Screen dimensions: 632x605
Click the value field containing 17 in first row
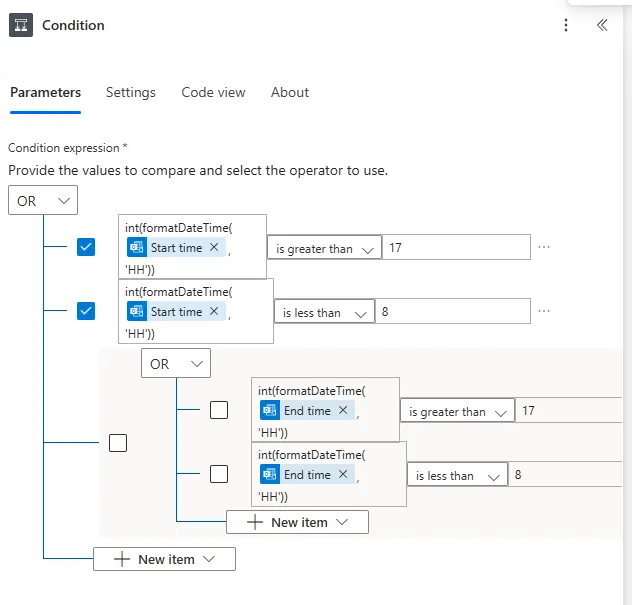(x=456, y=248)
